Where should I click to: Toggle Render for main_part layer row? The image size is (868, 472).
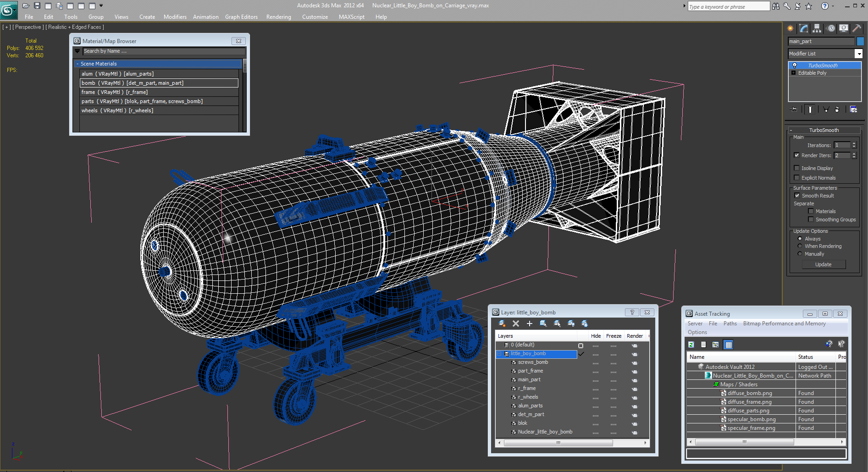[635, 380]
